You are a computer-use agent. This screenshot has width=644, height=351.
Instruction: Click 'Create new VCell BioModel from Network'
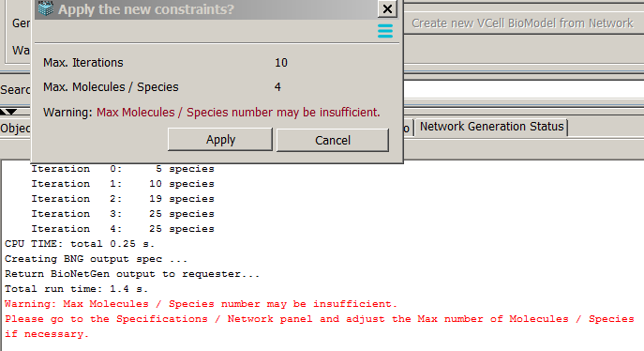pos(522,23)
